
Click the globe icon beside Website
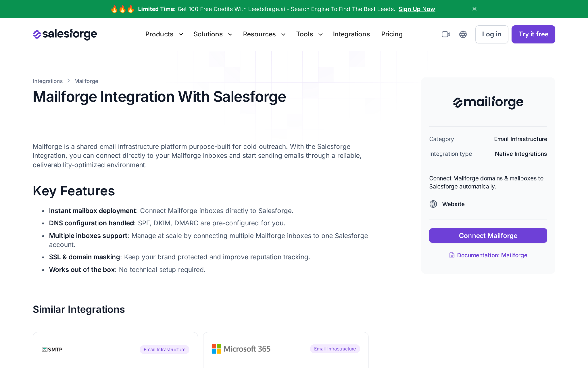pyautogui.click(x=433, y=204)
